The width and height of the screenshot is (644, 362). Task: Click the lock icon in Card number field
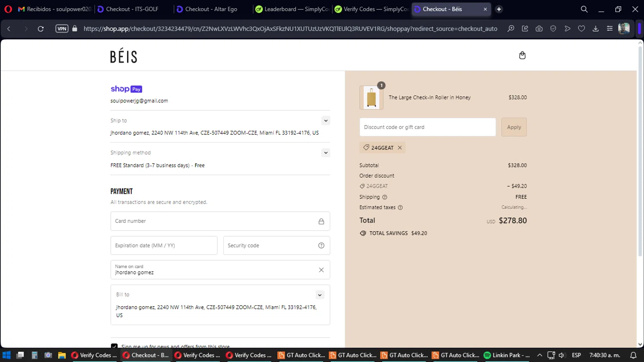coord(321,222)
